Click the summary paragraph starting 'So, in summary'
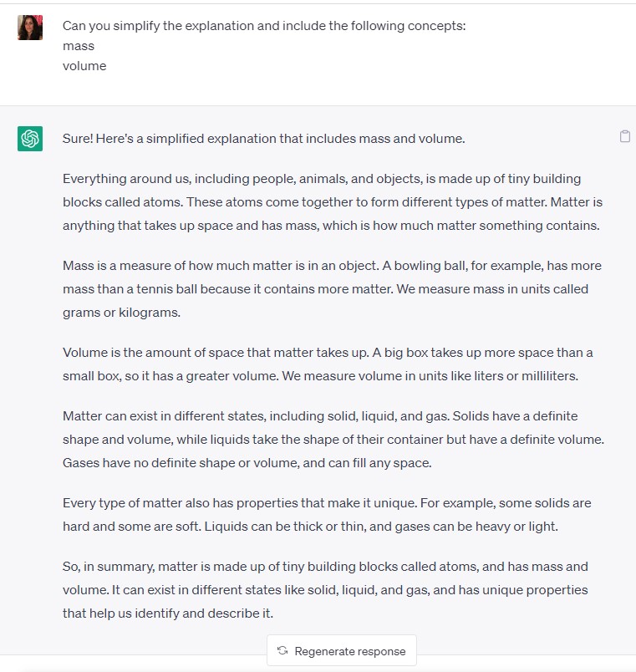Image resolution: width=636 pixels, height=672 pixels. 325,590
